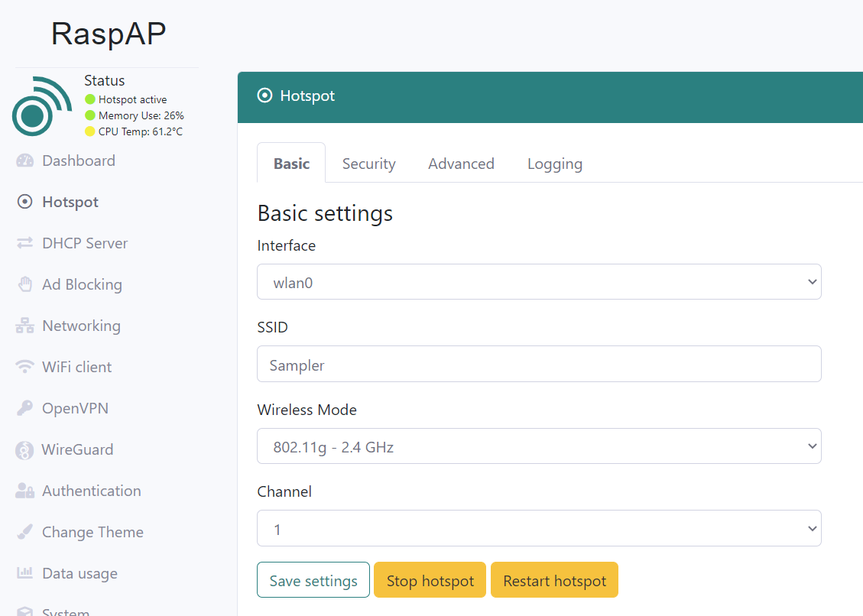This screenshot has width=863, height=616.
Task: Click the WiFi client signal icon
Action: (24, 367)
